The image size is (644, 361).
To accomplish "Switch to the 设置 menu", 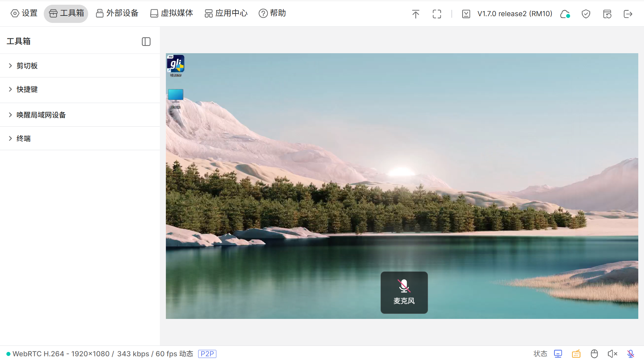I will (x=24, y=13).
